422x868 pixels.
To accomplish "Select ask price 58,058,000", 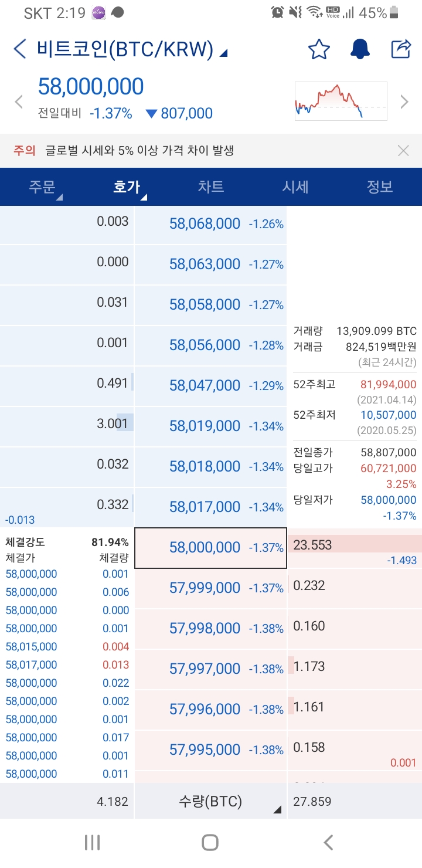I will (210, 305).
